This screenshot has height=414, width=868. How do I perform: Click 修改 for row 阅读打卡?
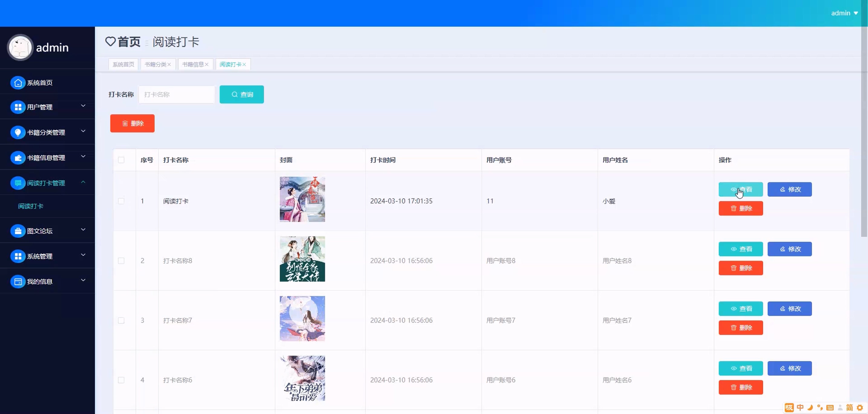click(x=790, y=189)
